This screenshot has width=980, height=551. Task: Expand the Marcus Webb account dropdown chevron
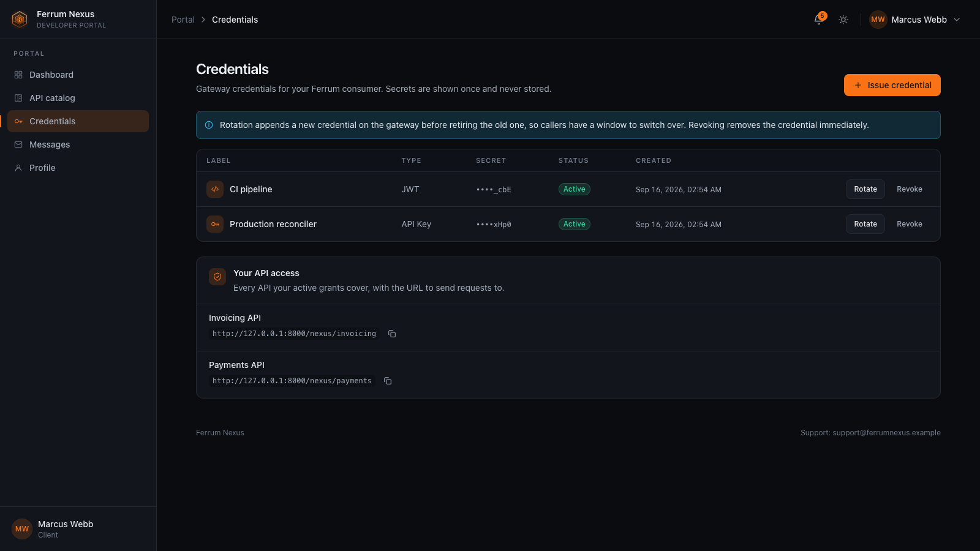coord(957,20)
